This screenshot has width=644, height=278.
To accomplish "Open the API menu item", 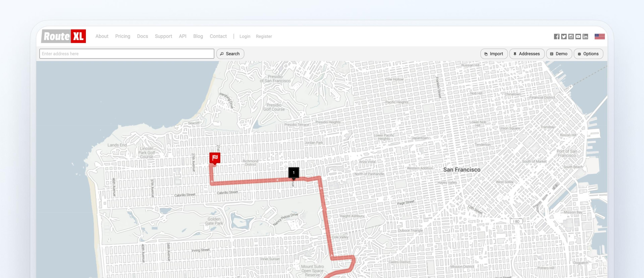I will coord(182,36).
